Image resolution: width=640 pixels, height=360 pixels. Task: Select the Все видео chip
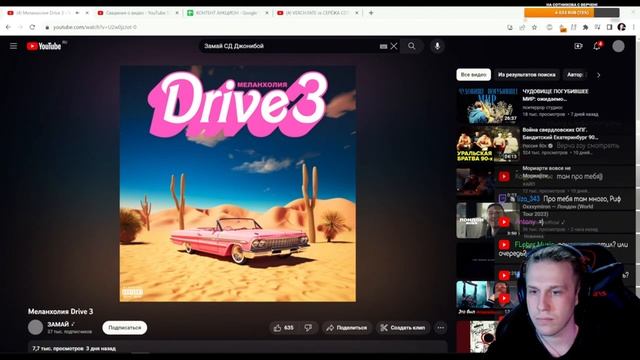point(473,75)
